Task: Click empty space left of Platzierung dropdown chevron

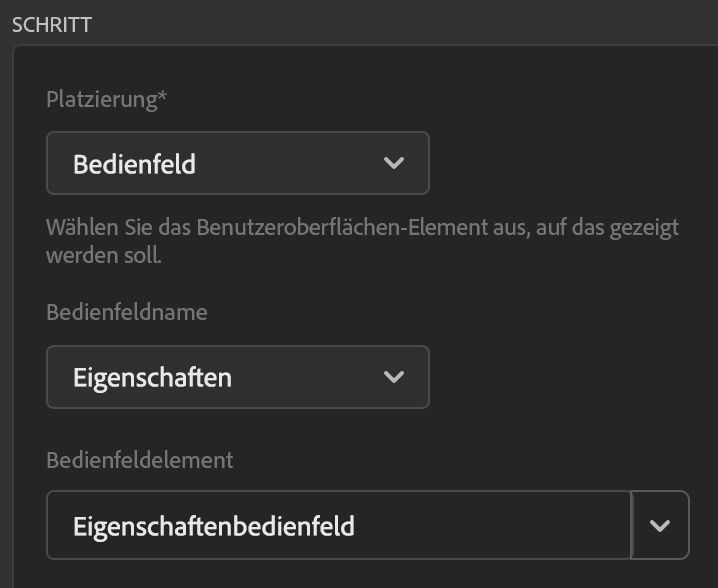Action: (300, 163)
